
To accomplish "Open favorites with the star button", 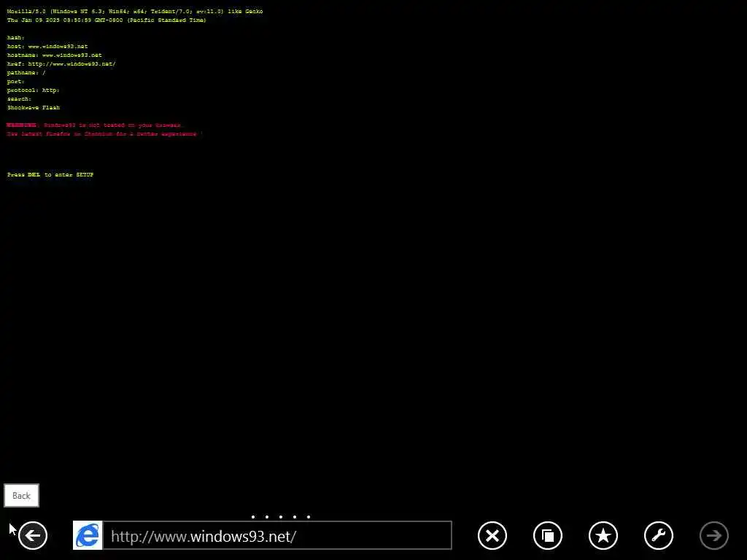I will (603, 536).
